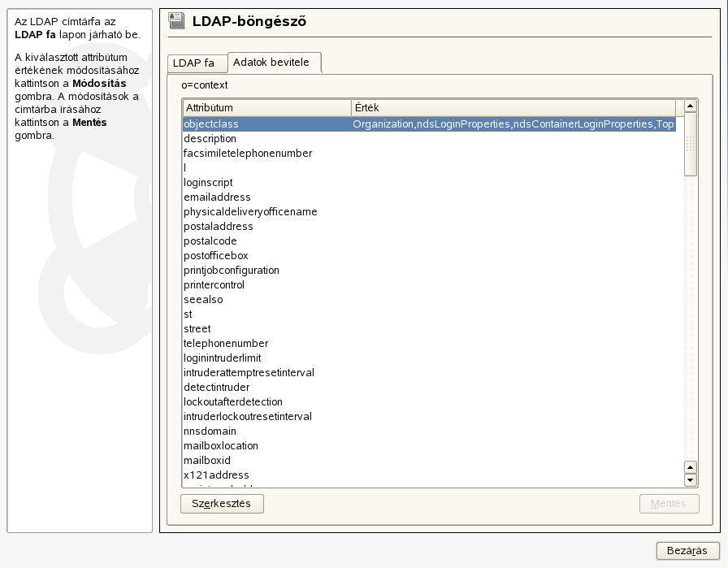Viewport: 728px width, 568px height.
Task: Select the single-letter l attribute row
Action: 429,168
